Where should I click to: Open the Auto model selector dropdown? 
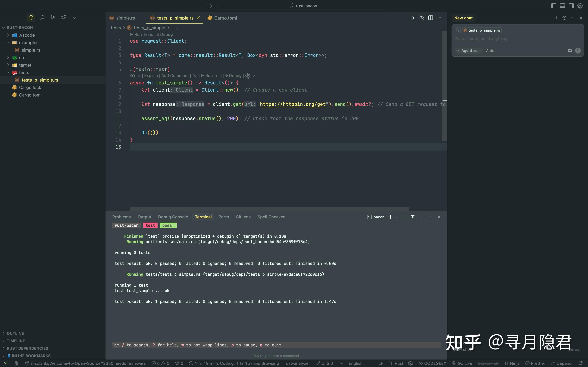click(x=491, y=51)
